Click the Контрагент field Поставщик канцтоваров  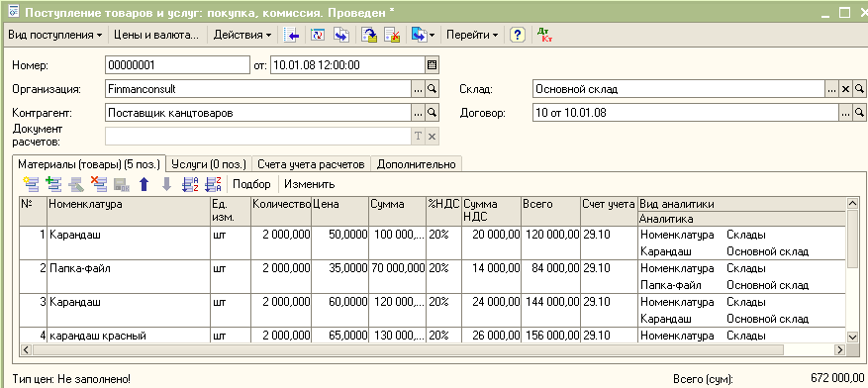point(258,113)
